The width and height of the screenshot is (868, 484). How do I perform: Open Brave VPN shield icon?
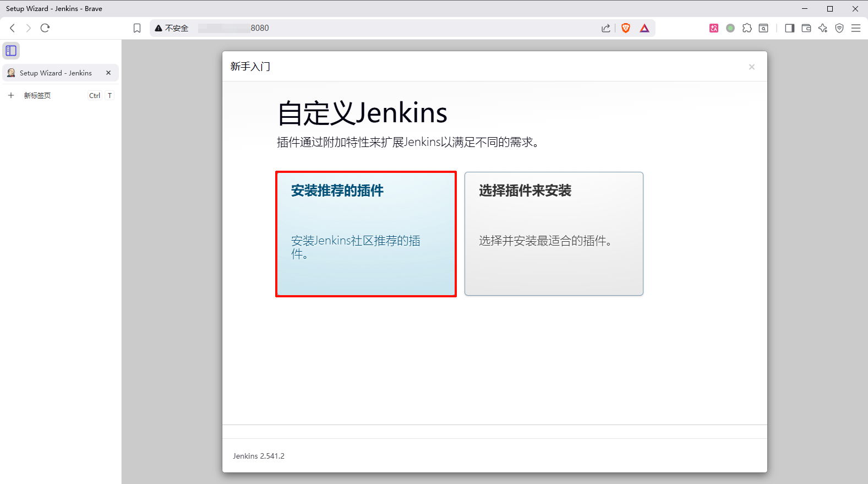tap(839, 28)
